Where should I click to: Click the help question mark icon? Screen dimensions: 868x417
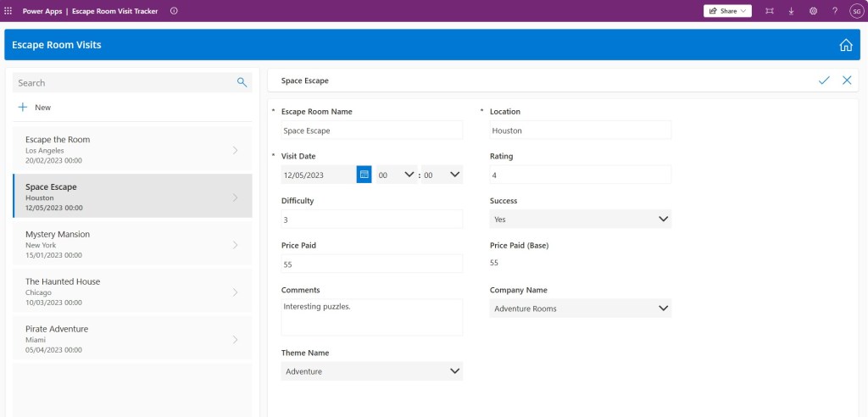(834, 11)
